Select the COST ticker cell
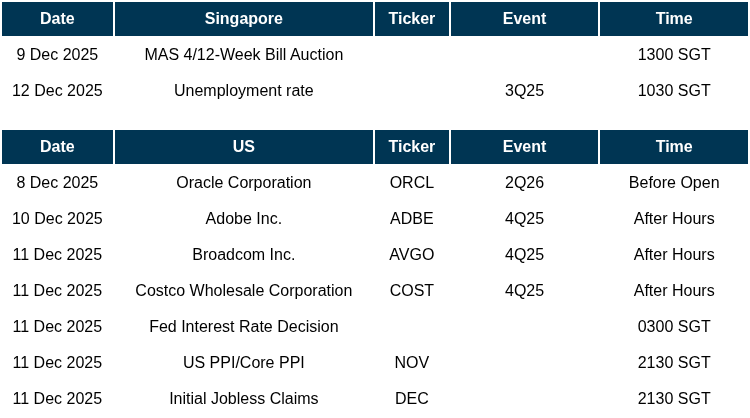This screenshot has height=418, width=750. tap(411, 291)
